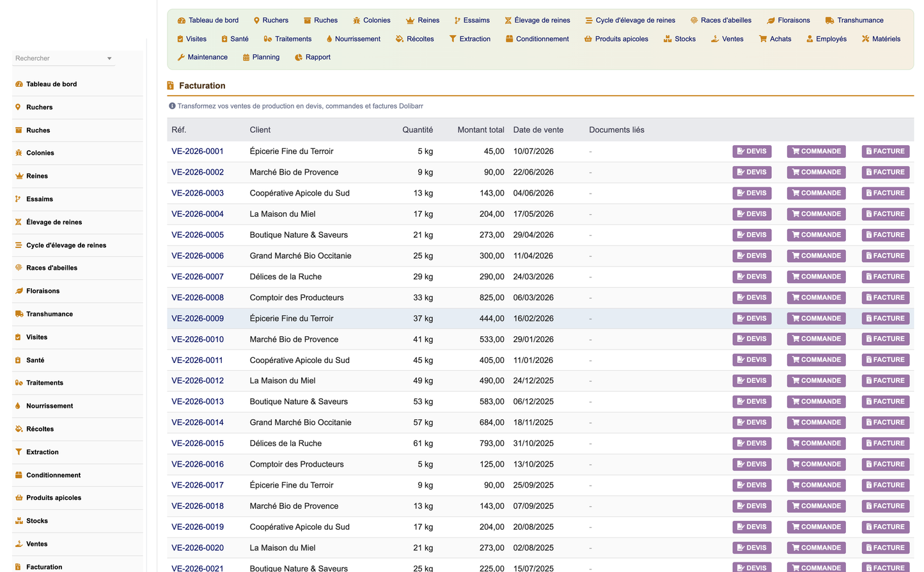Image resolution: width=924 pixels, height=572 pixels.
Task: Create COMMANDE for VE-2026-0003
Action: 816,193
